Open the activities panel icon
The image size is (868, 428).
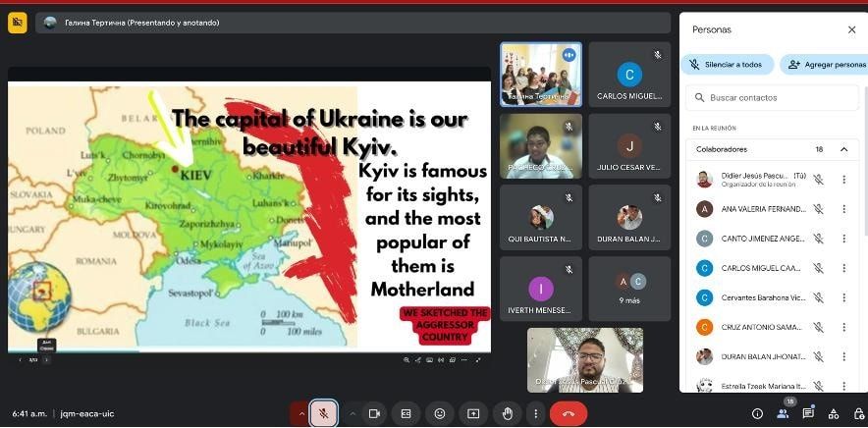pyautogui.click(x=833, y=413)
